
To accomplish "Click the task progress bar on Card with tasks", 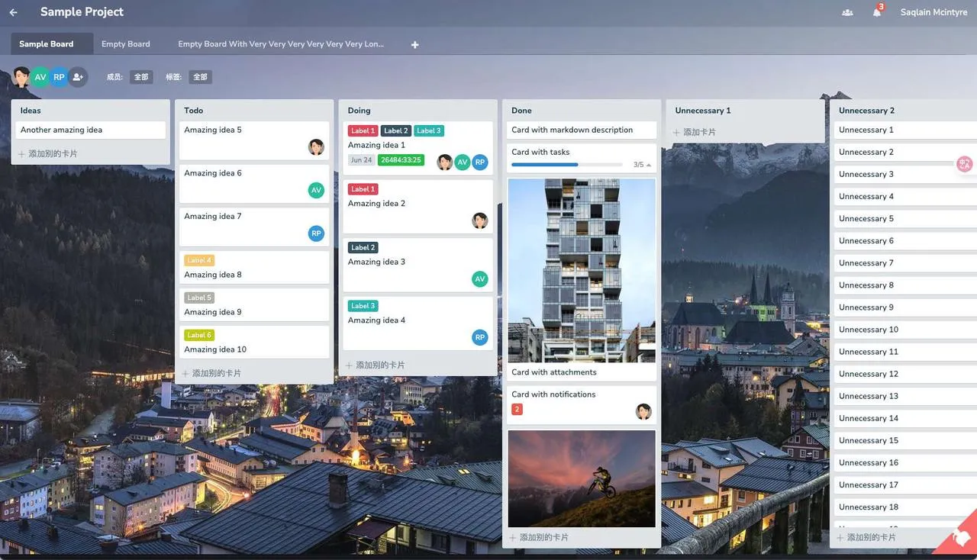I will click(x=566, y=165).
